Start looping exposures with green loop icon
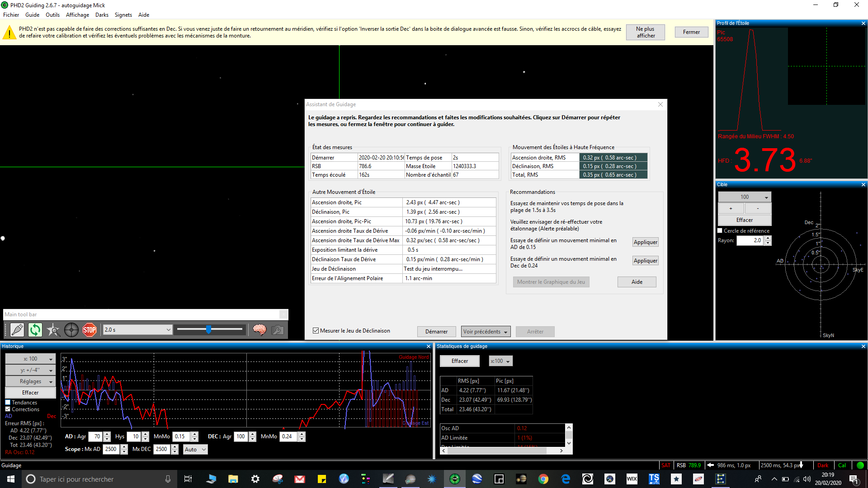Viewport: 868px width, 488px height. click(x=35, y=330)
